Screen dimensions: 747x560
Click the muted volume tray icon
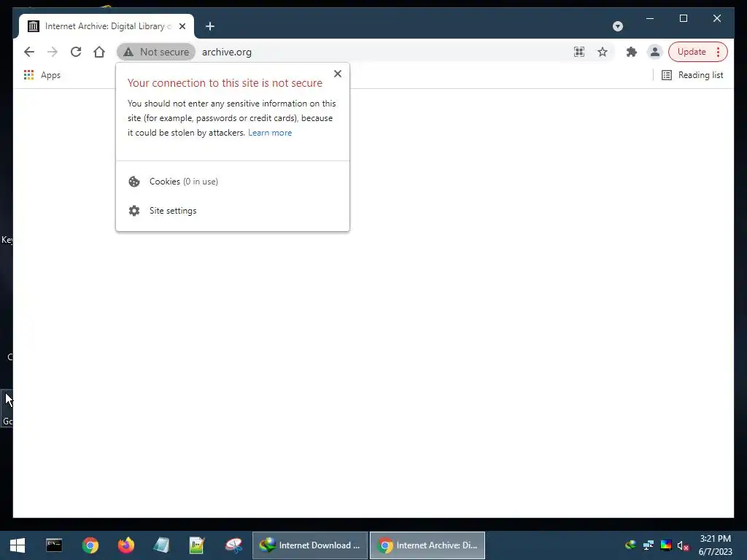coord(683,545)
